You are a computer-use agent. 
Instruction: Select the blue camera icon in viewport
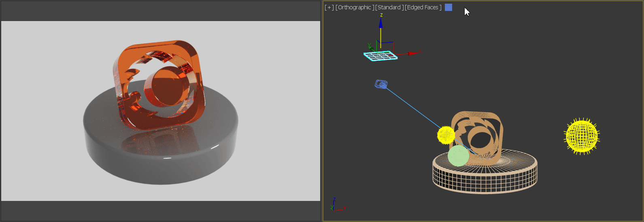[381, 84]
